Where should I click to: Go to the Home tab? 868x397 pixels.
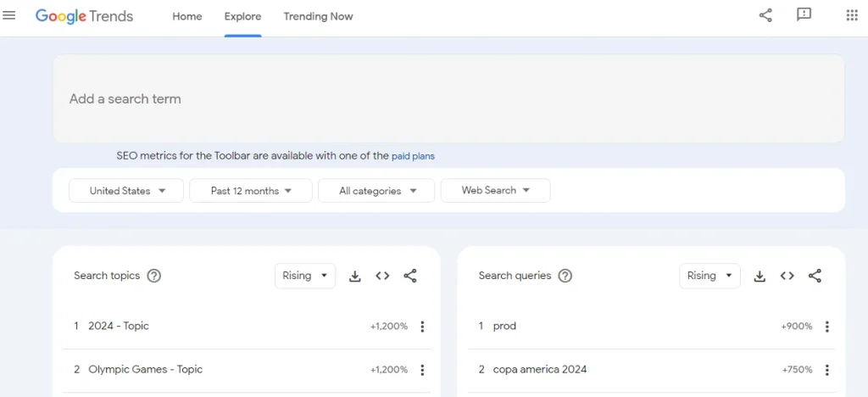click(x=187, y=17)
